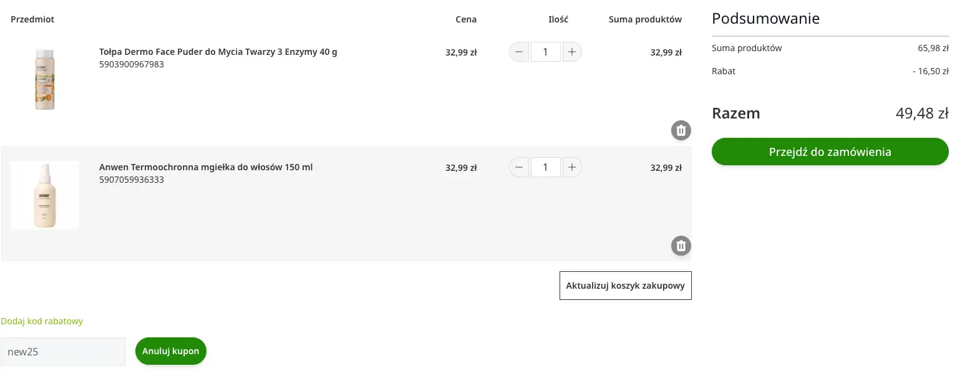
Task: Proceed with Przejdź do zamówienia button
Action: (x=830, y=152)
